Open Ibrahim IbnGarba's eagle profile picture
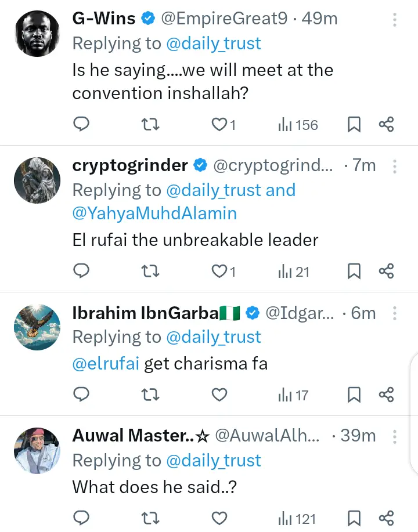This screenshot has height=532, width=418. point(37,327)
